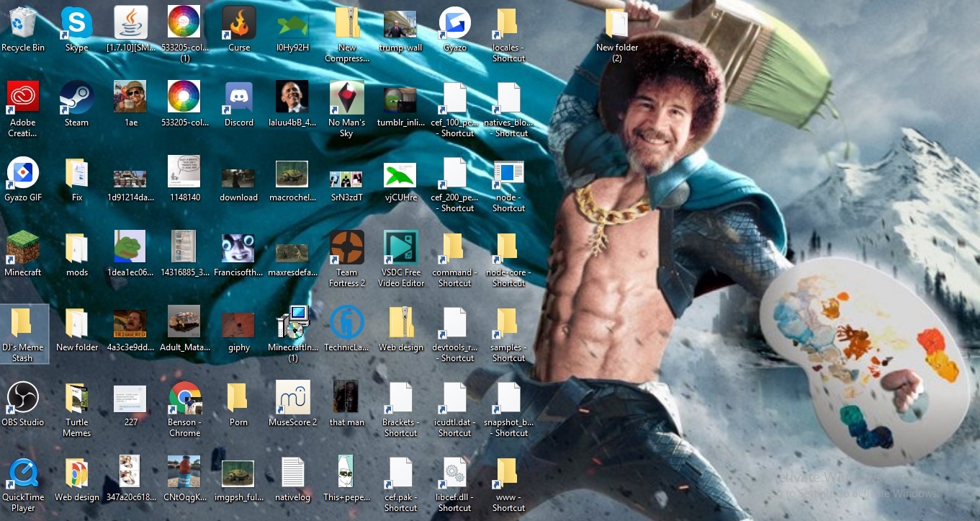Viewport: 980px width, 521px height.
Task: Select VSDC Free Video Editor shortcut
Action: 401,248
